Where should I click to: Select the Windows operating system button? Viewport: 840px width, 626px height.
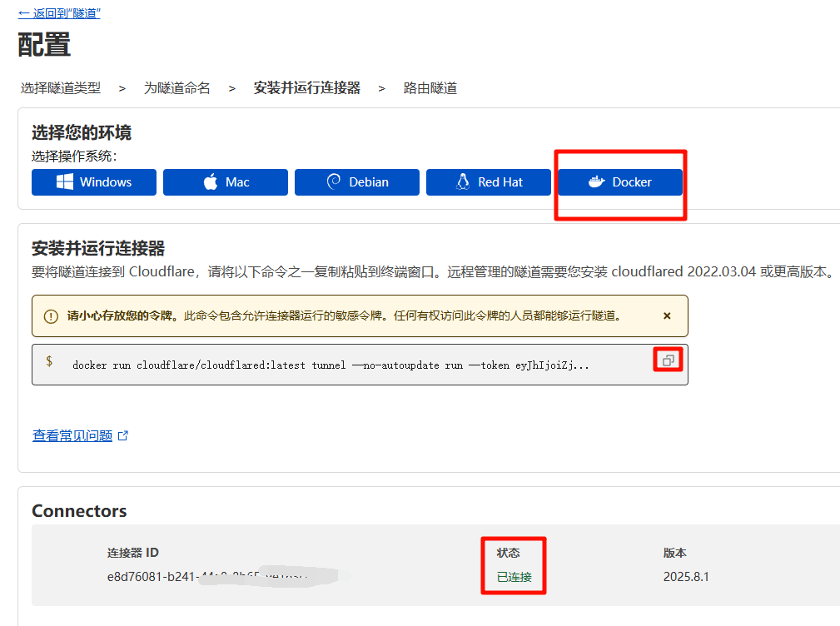(x=94, y=182)
